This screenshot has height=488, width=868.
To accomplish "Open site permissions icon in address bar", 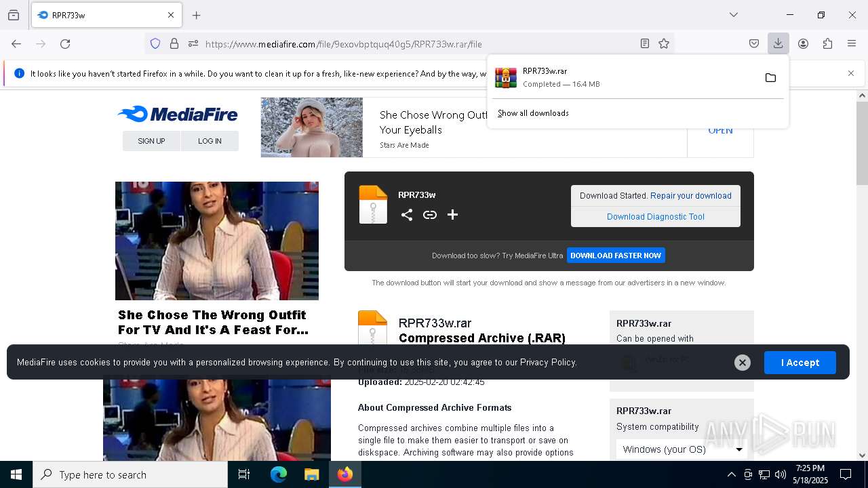I will 193,43.
